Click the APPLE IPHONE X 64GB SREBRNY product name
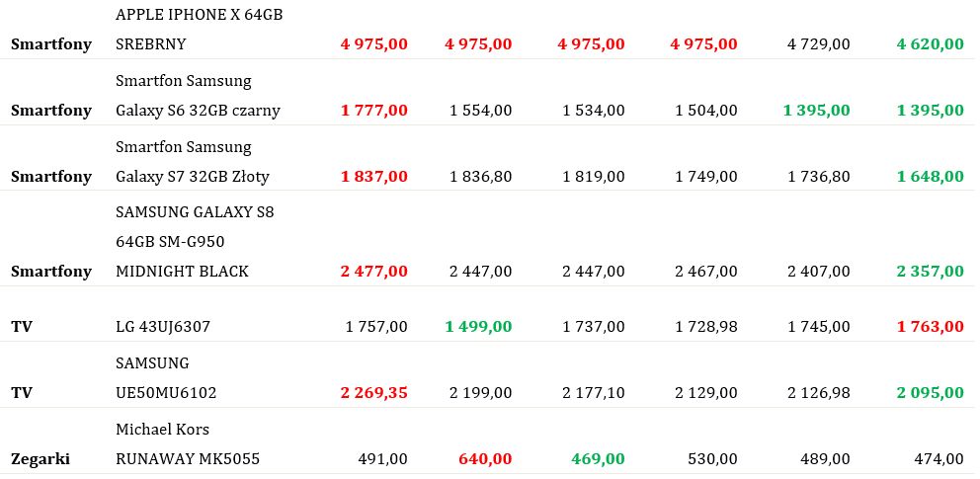This screenshot has height=479, width=980. pos(199,30)
